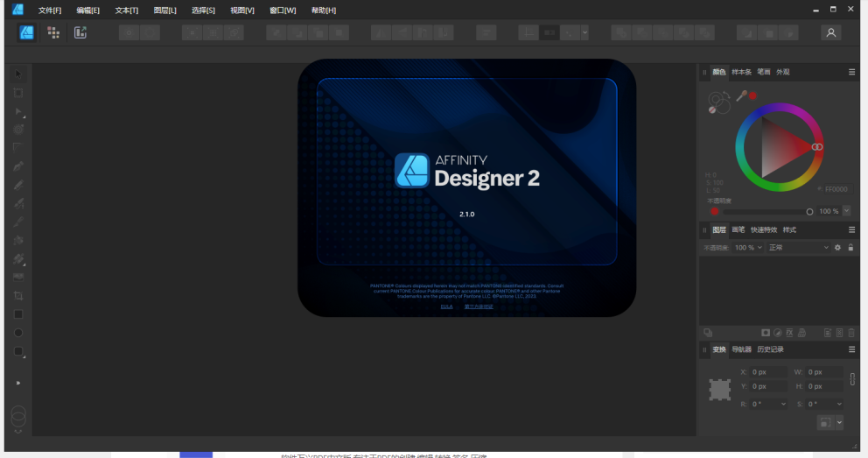
Task: Open Layer Effects fx icon
Action: click(790, 333)
